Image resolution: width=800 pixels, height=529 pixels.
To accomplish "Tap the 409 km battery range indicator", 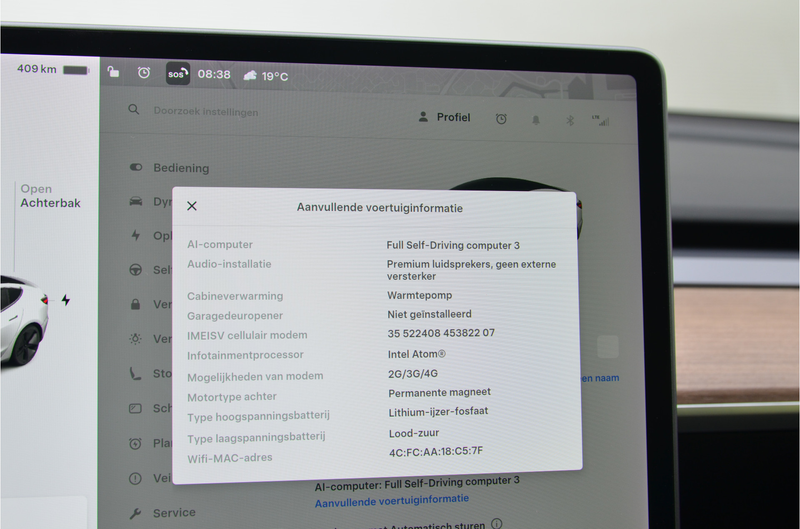I will [x=53, y=69].
